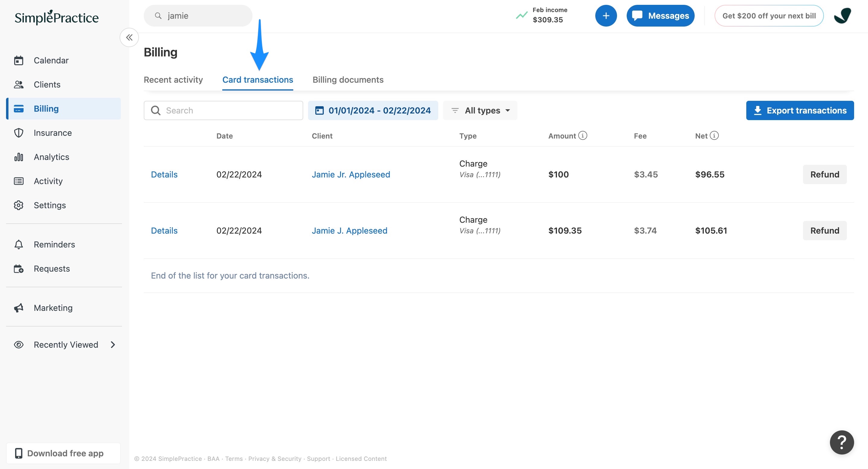
Task: Open the help question mark button
Action: [842, 442]
